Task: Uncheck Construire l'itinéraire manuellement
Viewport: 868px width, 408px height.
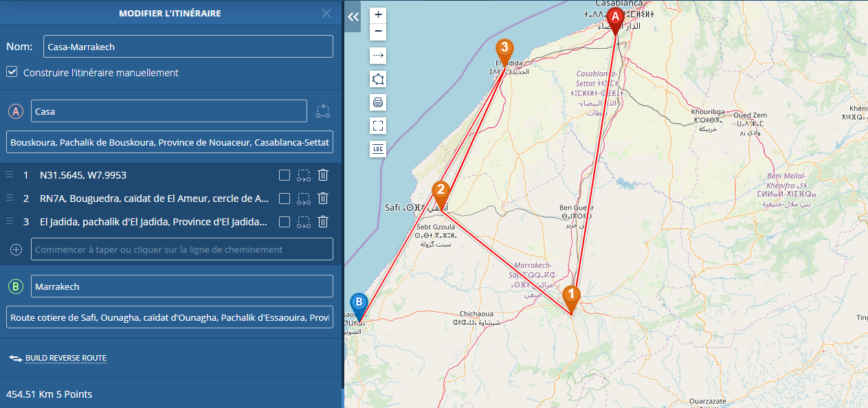Action: (12, 72)
